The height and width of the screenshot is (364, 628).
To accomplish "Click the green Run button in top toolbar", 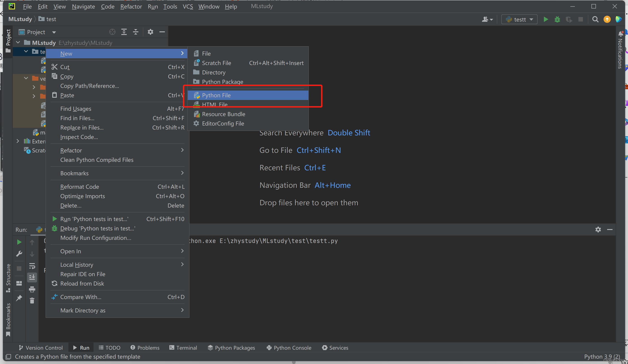I will [x=545, y=19].
